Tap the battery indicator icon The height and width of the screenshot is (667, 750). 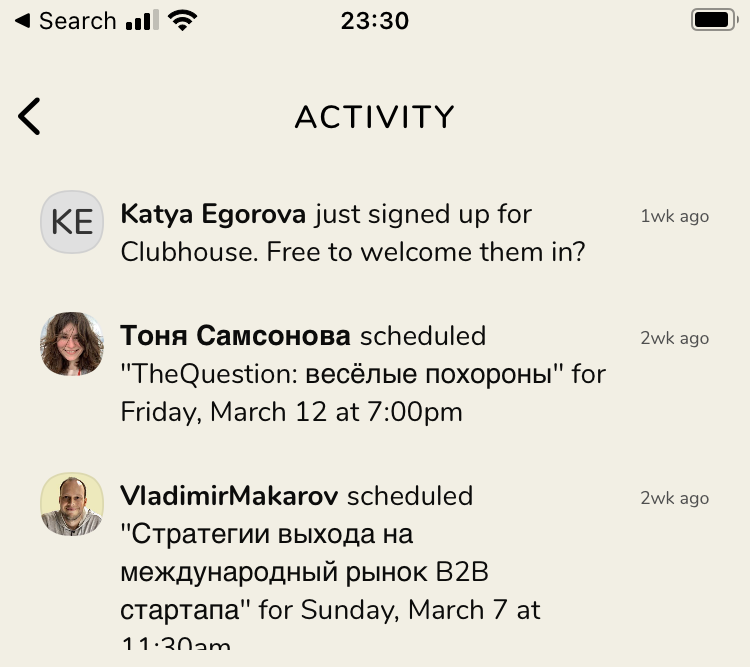coord(712,20)
